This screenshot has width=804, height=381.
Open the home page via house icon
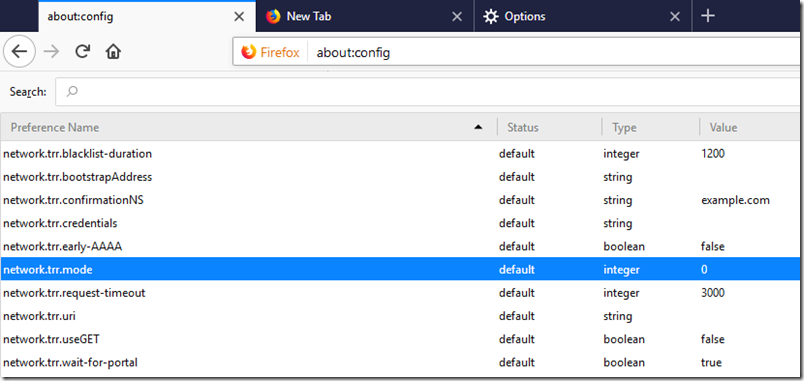click(x=113, y=51)
